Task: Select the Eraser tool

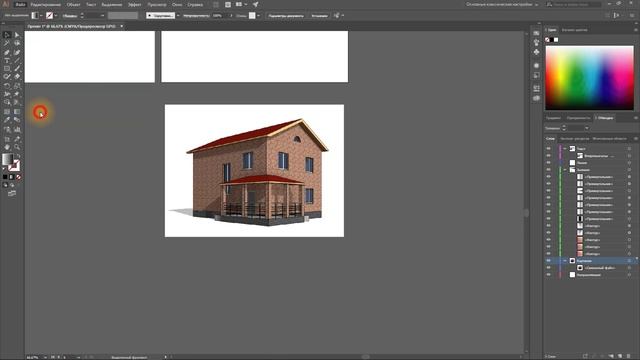Action: click(x=17, y=77)
